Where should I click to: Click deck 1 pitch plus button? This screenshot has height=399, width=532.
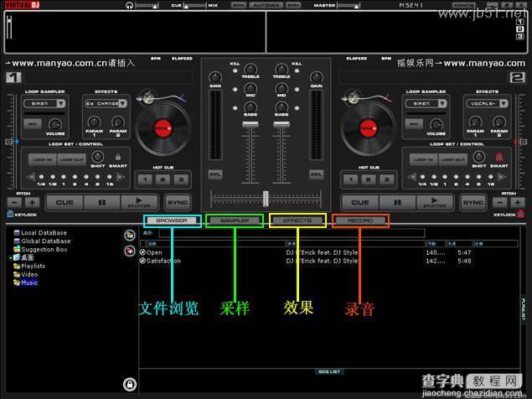pos(32,203)
